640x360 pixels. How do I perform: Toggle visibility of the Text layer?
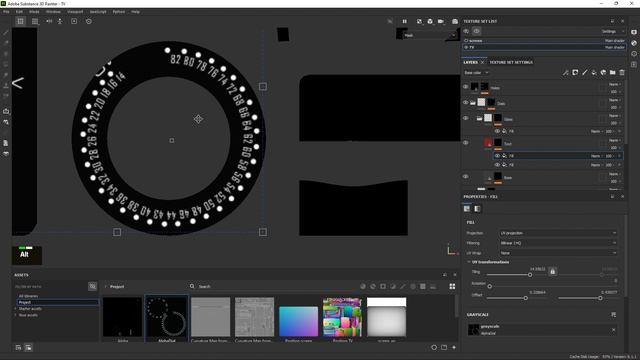click(x=466, y=143)
